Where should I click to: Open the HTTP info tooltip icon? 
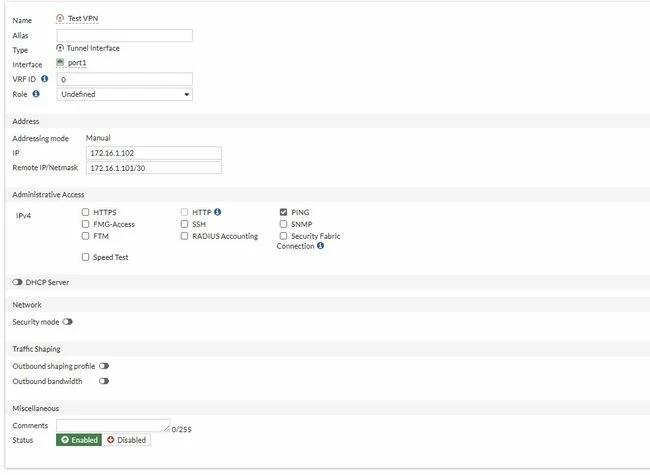pos(218,212)
